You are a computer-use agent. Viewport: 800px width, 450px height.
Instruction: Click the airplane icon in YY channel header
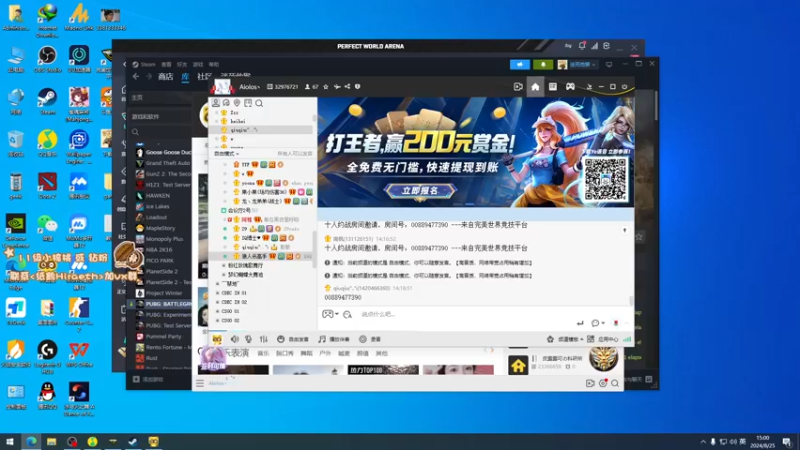pyautogui.click(x=337, y=87)
